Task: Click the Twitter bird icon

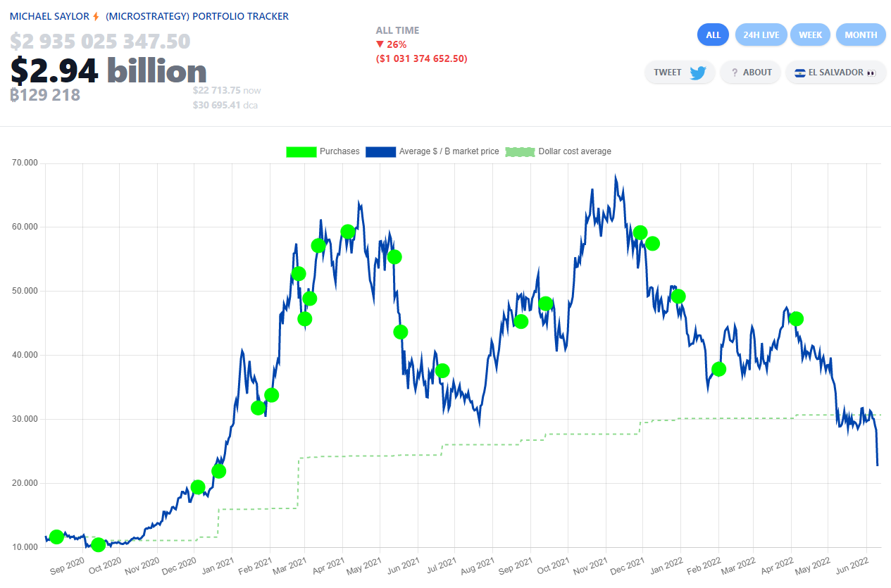Action: point(698,73)
